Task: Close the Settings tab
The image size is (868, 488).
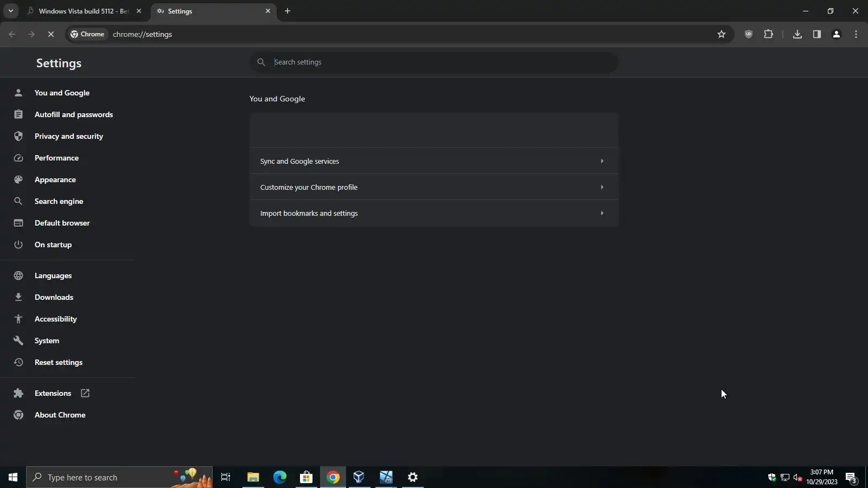Action: (268, 11)
